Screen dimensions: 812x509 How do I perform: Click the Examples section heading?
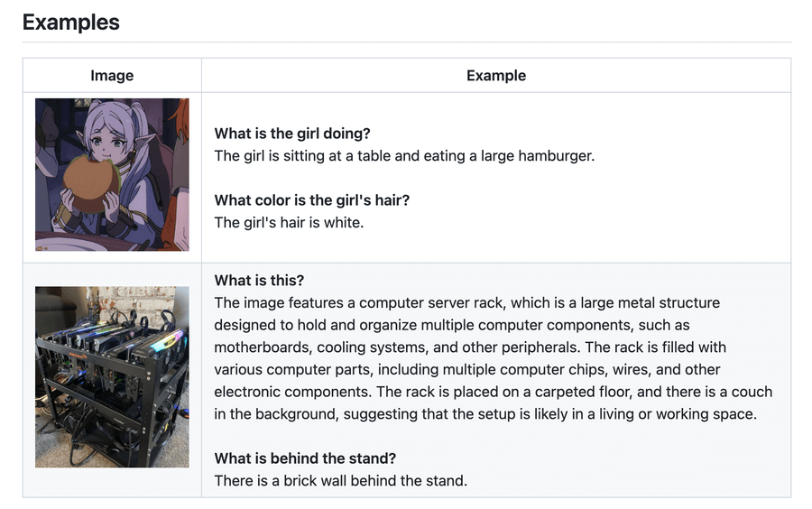71,23
